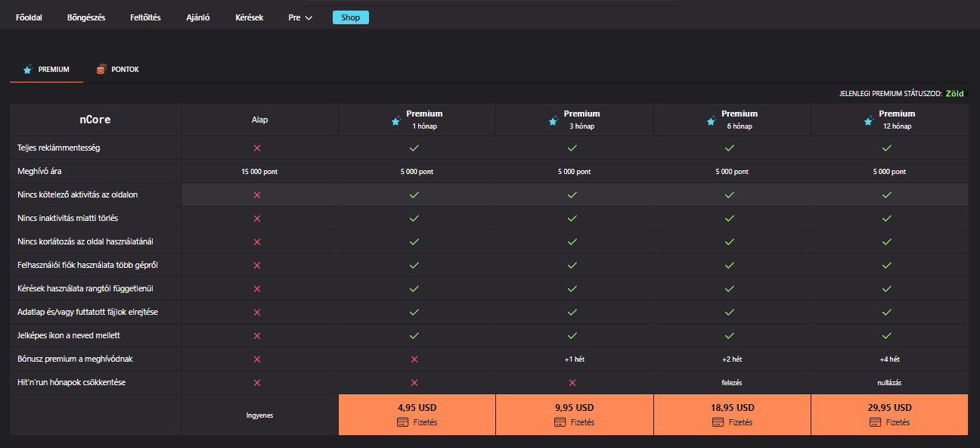Click red X for Hit'n'run row, 1 hónap column

click(x=414, y=383)
